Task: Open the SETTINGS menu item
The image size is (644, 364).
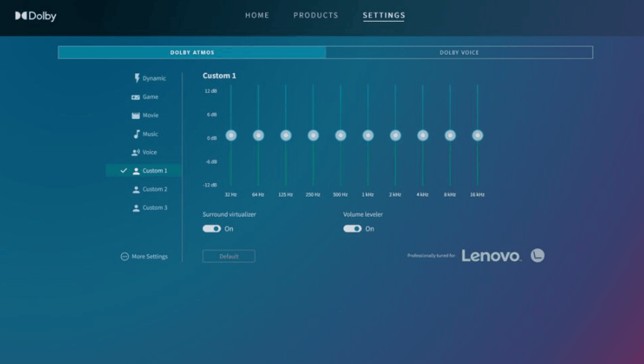Action: (383, 16)
